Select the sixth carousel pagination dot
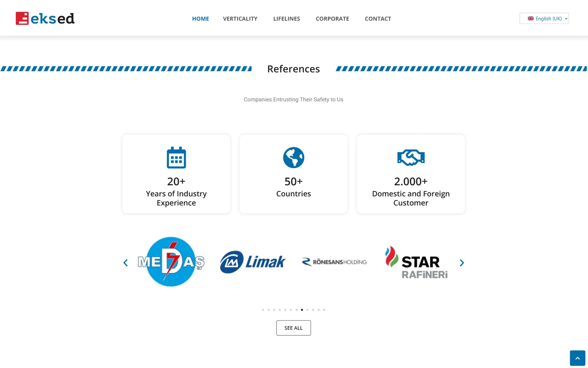Screen dimensions: 588x368 291,310
